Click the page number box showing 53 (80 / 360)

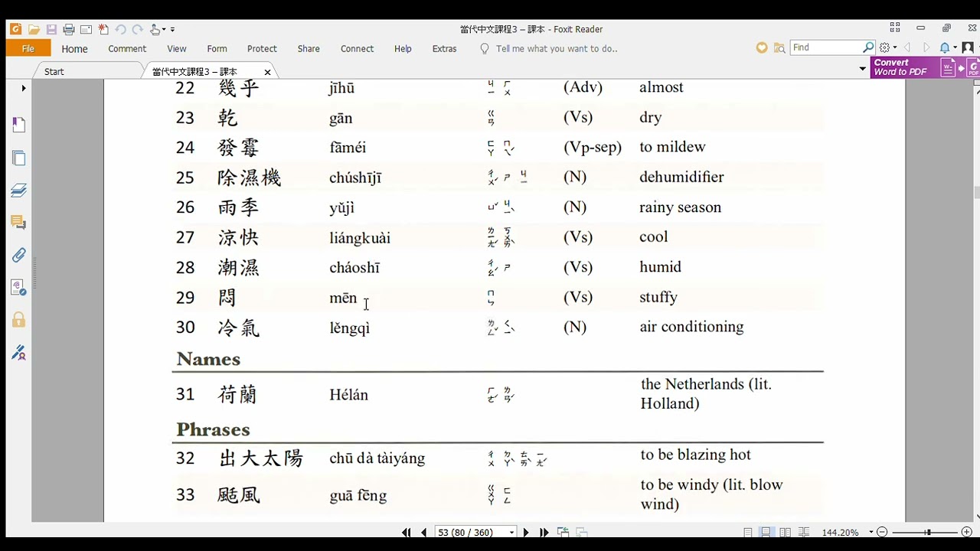point(470,532)
